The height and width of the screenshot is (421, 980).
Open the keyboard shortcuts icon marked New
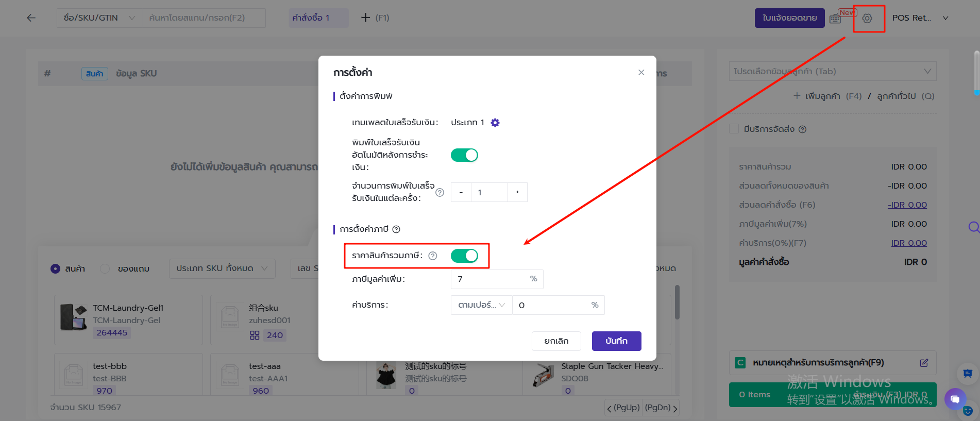pyautogui.click(x=835, y=19)
